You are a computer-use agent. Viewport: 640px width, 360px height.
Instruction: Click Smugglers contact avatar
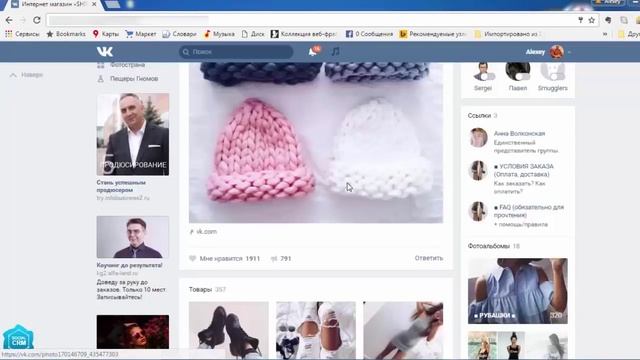click(553, 72)
